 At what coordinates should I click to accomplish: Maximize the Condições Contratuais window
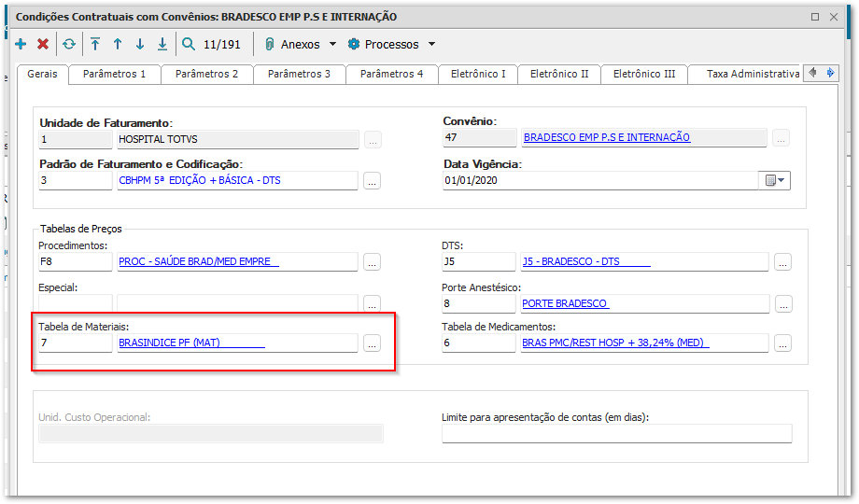815,17
